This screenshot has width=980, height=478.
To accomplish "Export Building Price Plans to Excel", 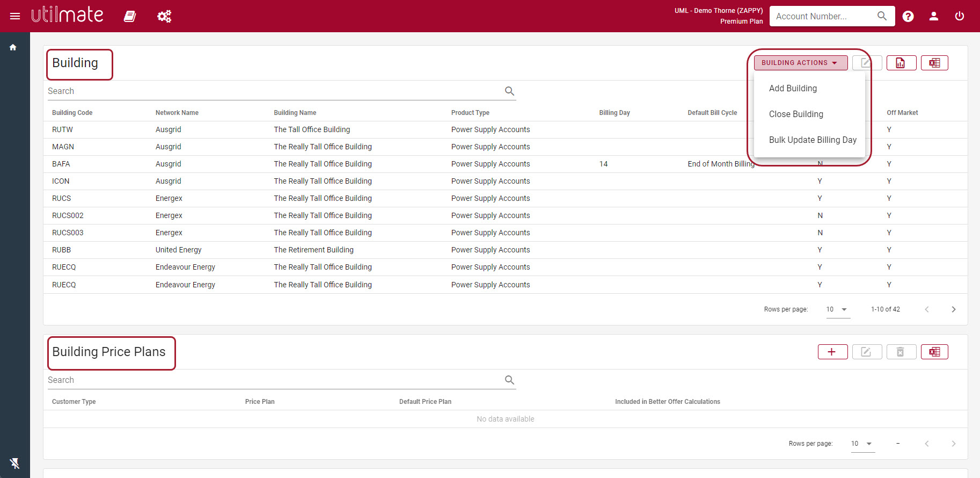I will [x=934, y=352].
